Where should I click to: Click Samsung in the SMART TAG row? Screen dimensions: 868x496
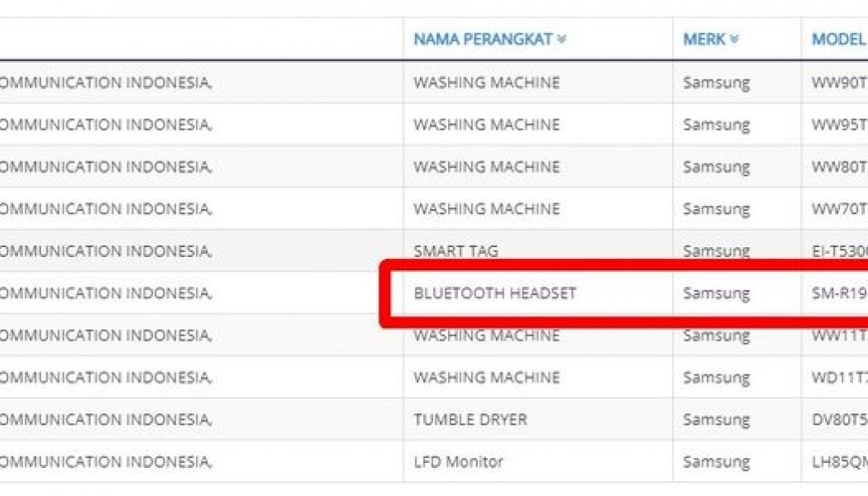[x=716, y=250]
